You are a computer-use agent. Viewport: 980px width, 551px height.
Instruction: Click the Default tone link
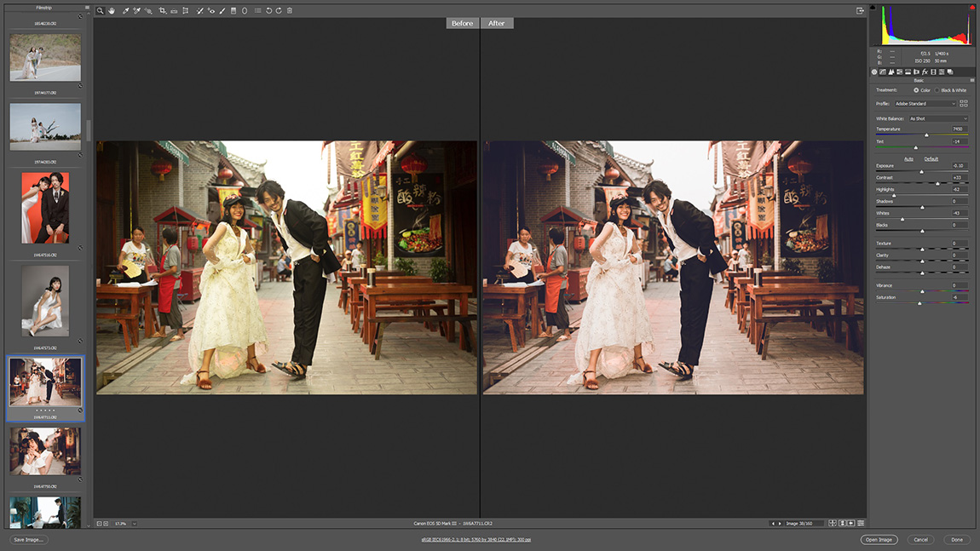pyautogui.click(x=931, y=158)
